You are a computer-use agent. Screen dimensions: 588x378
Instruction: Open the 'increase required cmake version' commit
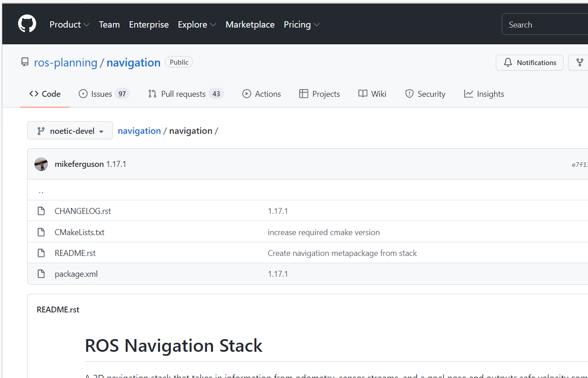pyautogui.click(x=324, y=232)
